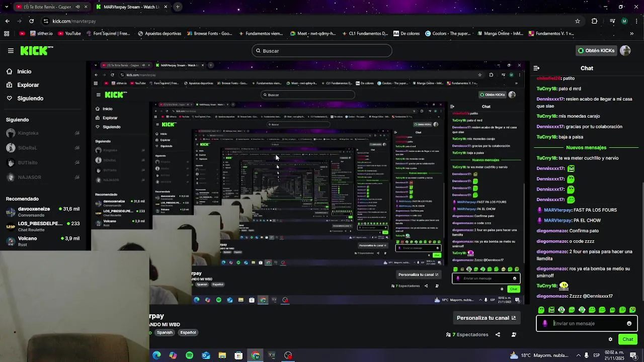Open the Font Squirrel bookmark
Image resolution: width=644 pixels, height=362 pixels.
click(x=108, y=34)
